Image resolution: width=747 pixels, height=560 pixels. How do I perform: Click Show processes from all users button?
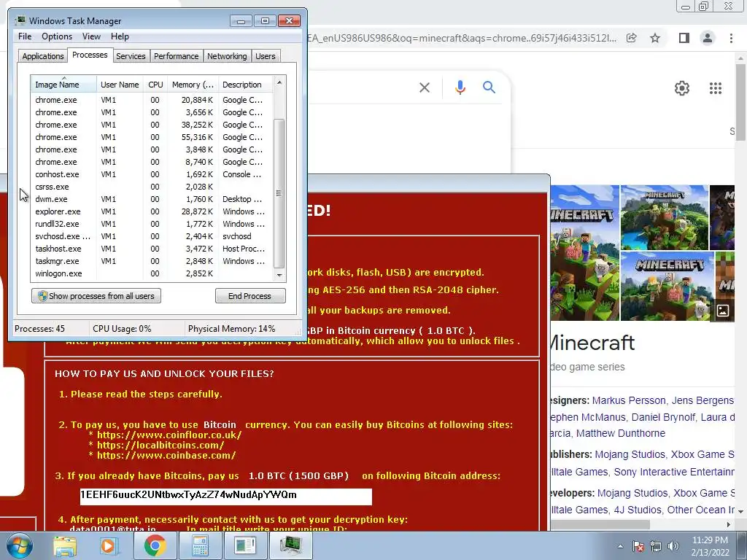96,296
